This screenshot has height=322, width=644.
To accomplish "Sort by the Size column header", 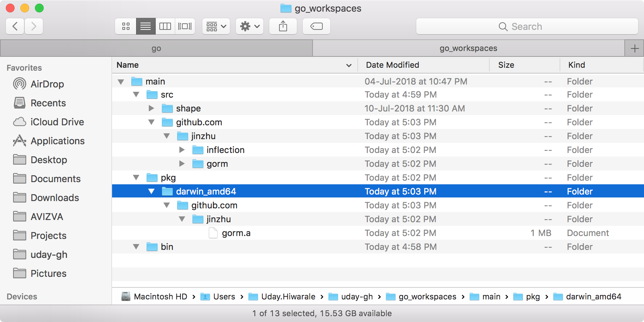I will tap(524, 65).
